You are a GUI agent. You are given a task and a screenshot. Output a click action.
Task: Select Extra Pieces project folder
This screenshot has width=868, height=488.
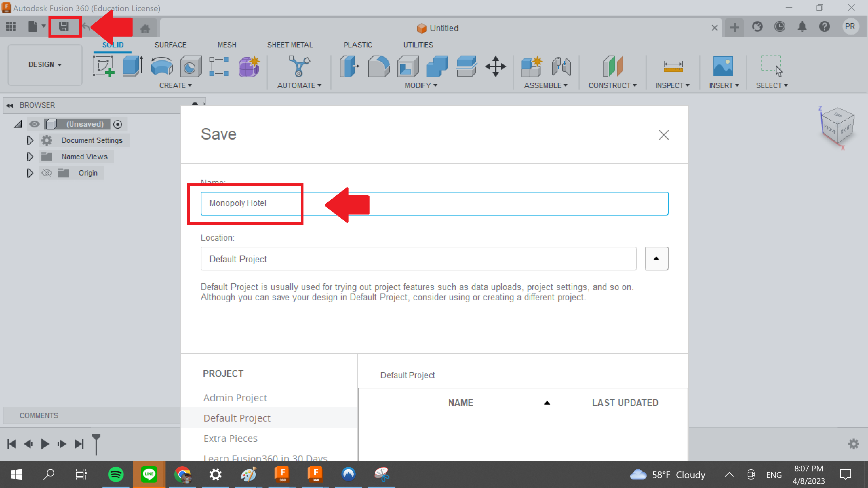coord(230,438)
